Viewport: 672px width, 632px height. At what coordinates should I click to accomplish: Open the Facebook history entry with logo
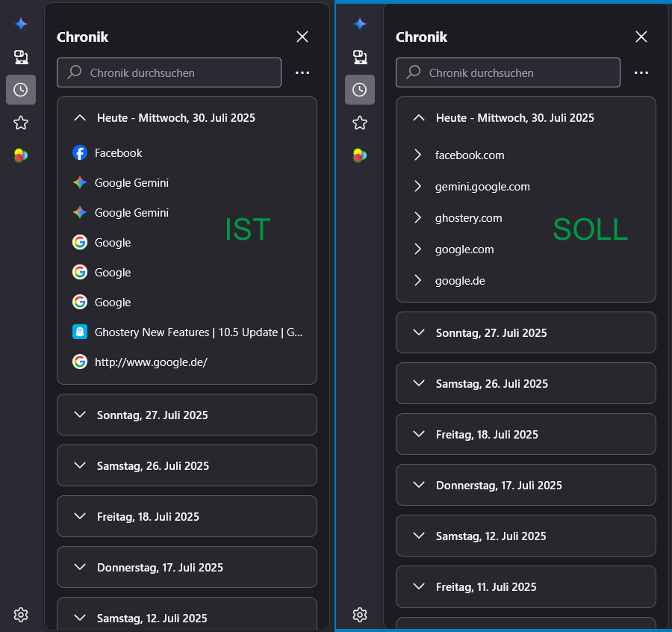(118, 153)
